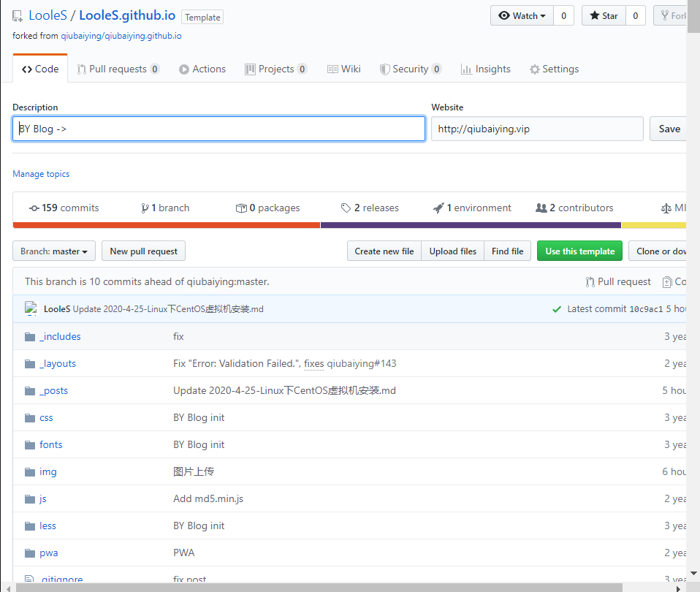Click the branch icon beside 1 branch
This screenshot has height=592, width=700.
145,208
